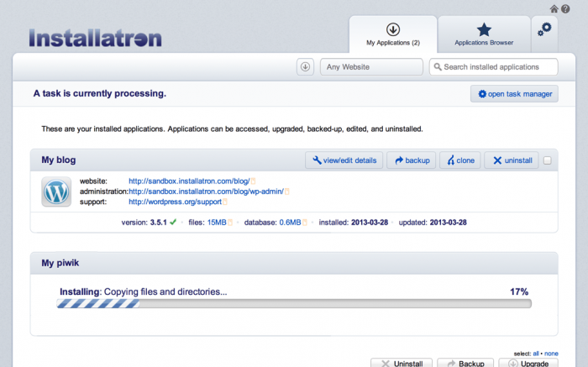Click the green version checkmark icon
The image size is (588, 367).
coord(173,222)
